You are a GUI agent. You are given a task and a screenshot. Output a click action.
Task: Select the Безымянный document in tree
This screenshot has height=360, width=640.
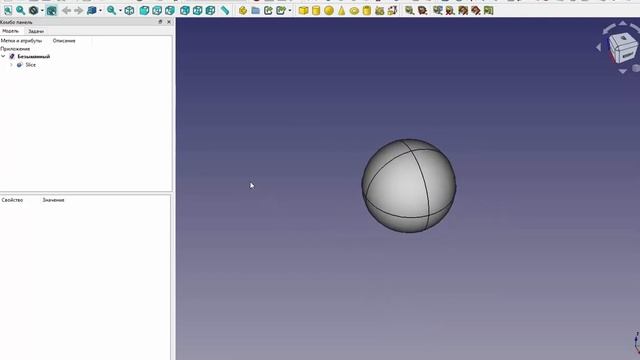[33, 56]
